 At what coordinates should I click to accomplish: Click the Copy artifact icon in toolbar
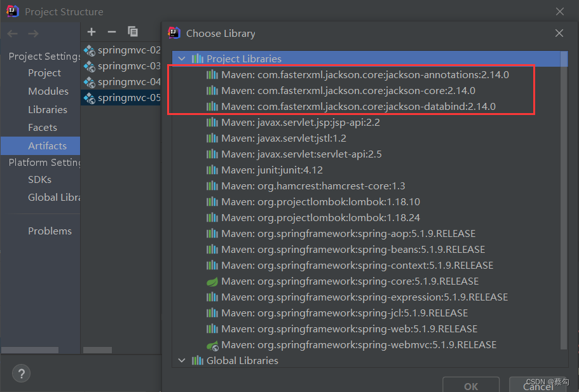point(132,31)
